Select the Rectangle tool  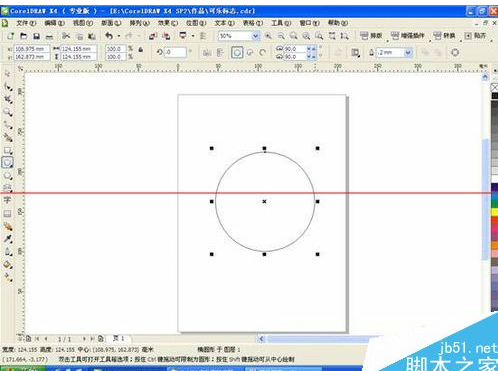coord(8,150)
